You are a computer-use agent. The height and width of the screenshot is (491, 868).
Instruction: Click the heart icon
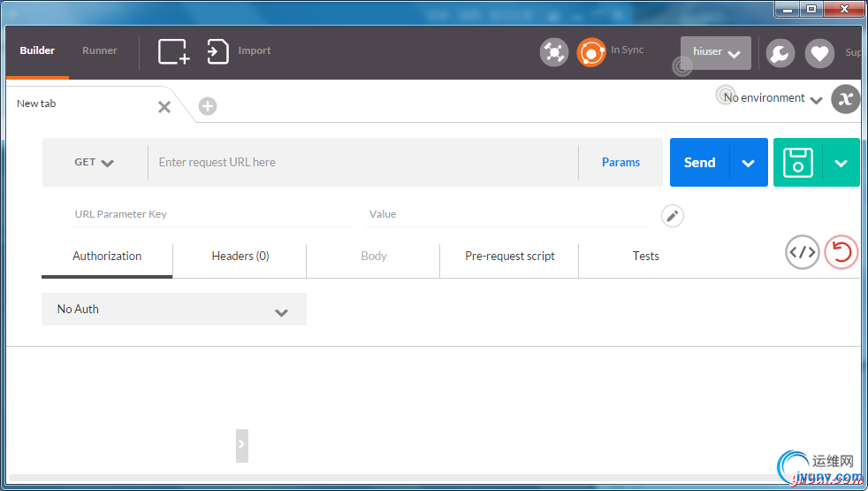pos(819,53)
